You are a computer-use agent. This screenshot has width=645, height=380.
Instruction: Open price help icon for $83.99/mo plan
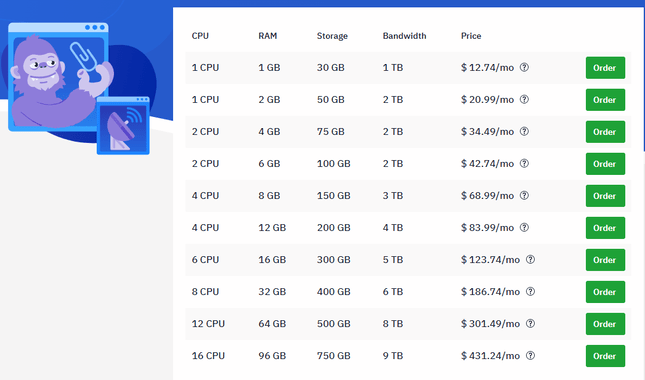pyautogui.click(x=524, y=227)
